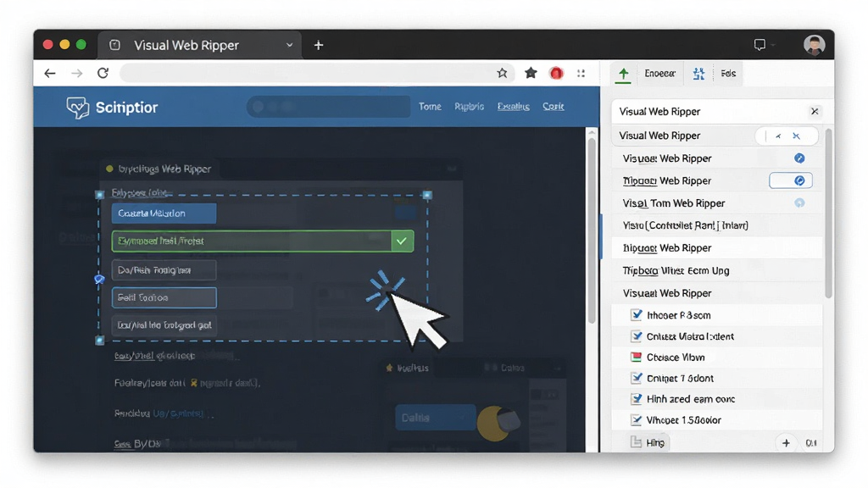Click light blue circle on Visal Tom Web Ripper row
Image resolution: width=868 pixels, height=488 pixels.
[798, 203]
